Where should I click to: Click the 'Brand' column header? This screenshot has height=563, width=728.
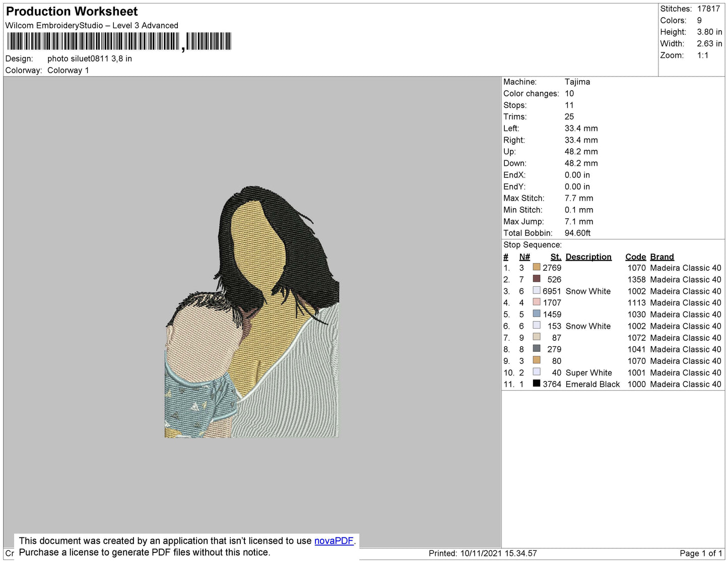pyautogui.click(x=662, y=257)
